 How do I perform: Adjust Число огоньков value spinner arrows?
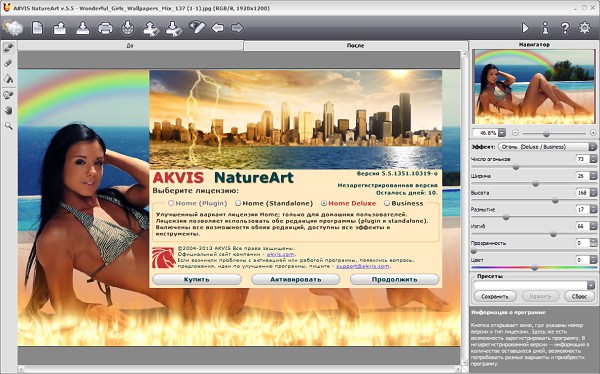point(593,159)
